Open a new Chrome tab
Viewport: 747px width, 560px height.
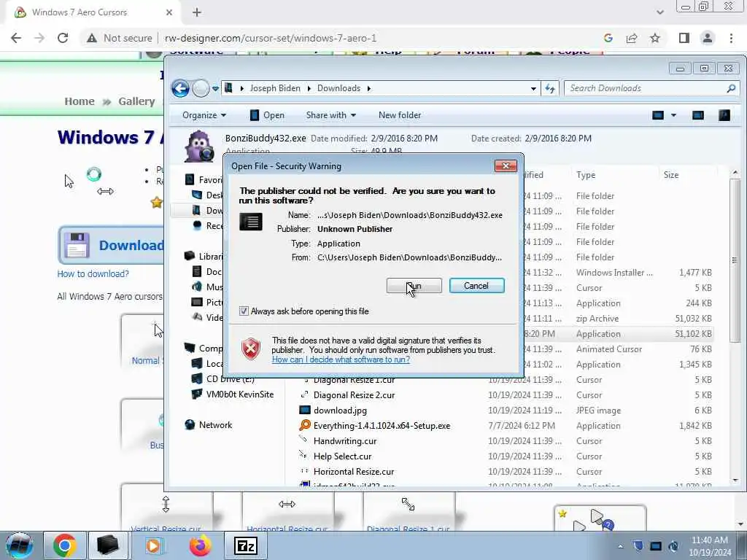[197, 12]
